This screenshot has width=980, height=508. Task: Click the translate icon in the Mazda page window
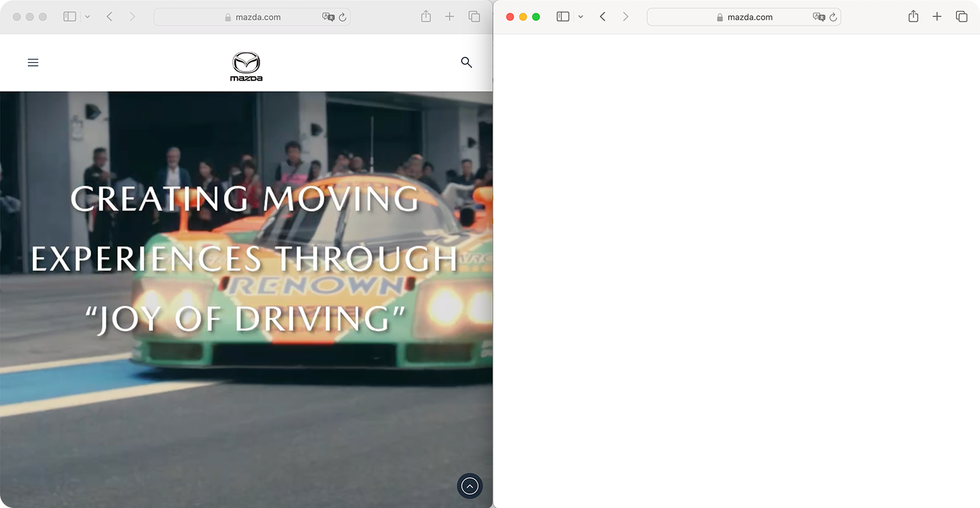[x=328, y=17]
